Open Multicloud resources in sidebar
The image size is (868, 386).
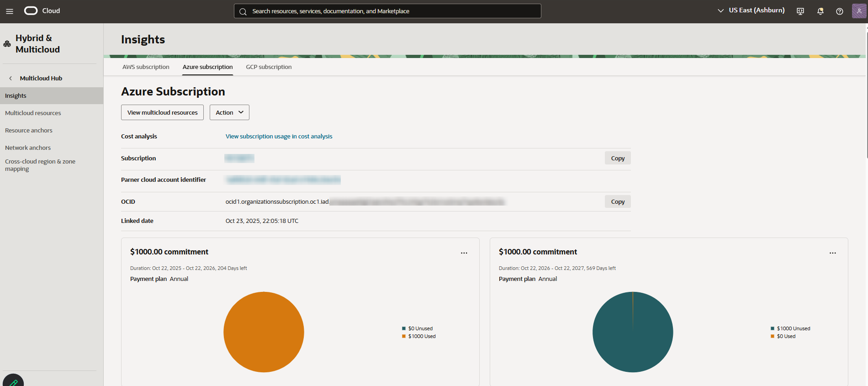coord(33,113)
